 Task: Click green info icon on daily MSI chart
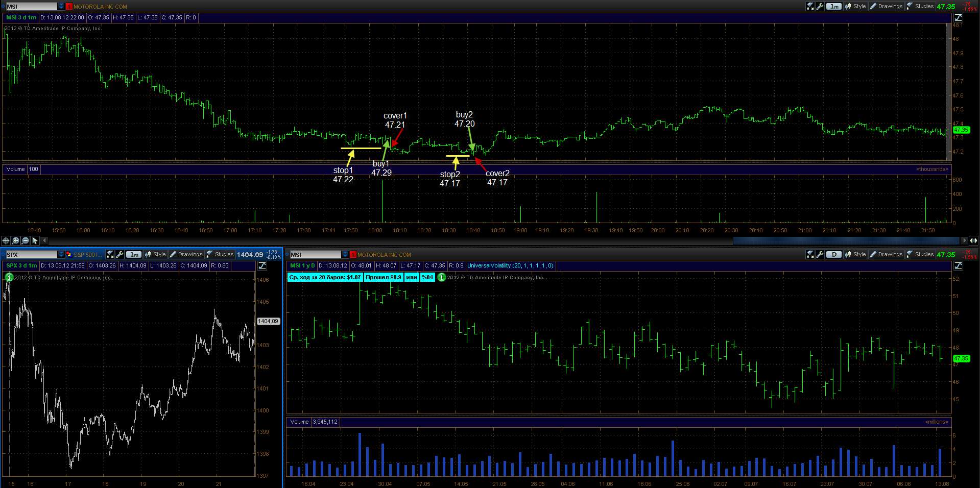[x=442, y=277]
